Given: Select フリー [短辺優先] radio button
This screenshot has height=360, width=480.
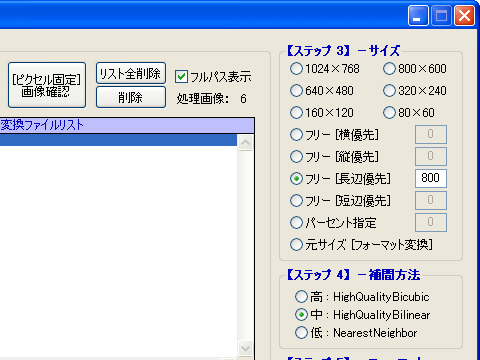Looking at the screenshot, I should (296, 201).
